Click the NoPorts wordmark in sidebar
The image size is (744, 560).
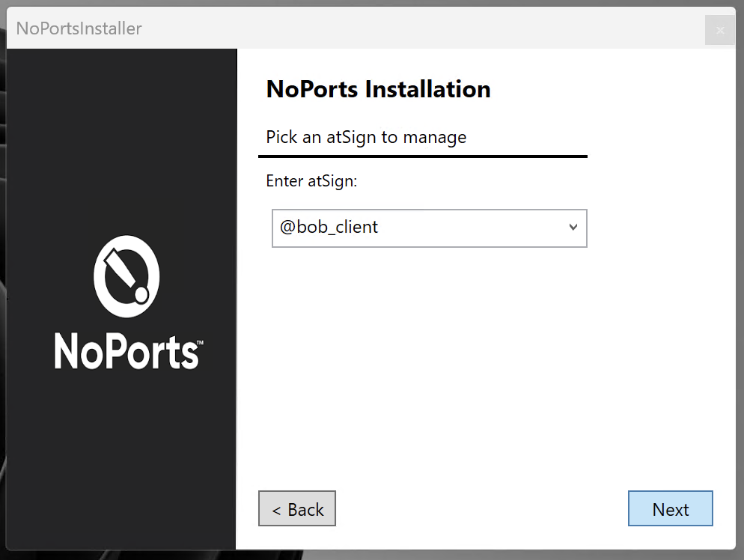(125, 350)
